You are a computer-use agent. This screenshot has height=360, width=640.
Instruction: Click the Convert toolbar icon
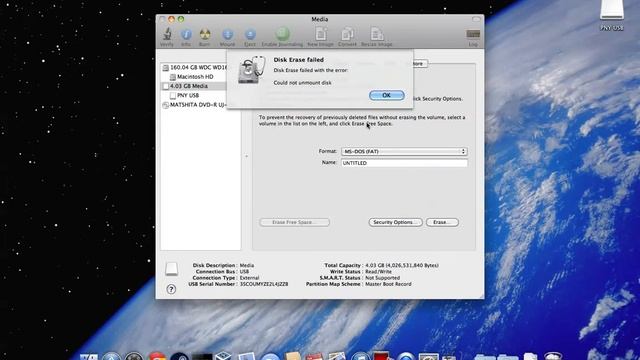click(x=347, y=34)
